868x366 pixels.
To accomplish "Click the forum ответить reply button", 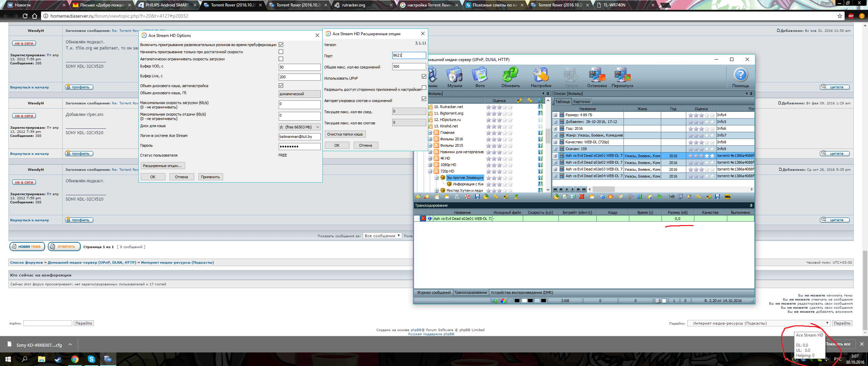I will [x=64, y=246].
